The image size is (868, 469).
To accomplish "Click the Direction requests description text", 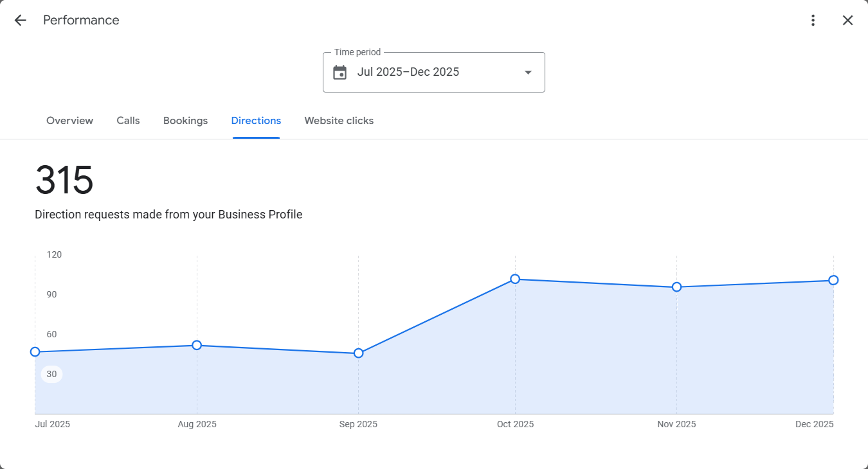I will [x=168, y=215].
